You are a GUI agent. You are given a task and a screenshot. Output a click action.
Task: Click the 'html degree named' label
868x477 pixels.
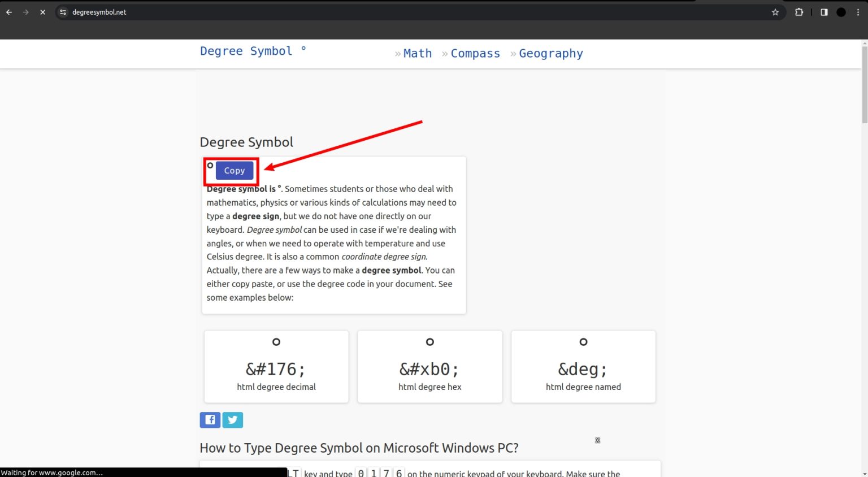click(583, 387)
